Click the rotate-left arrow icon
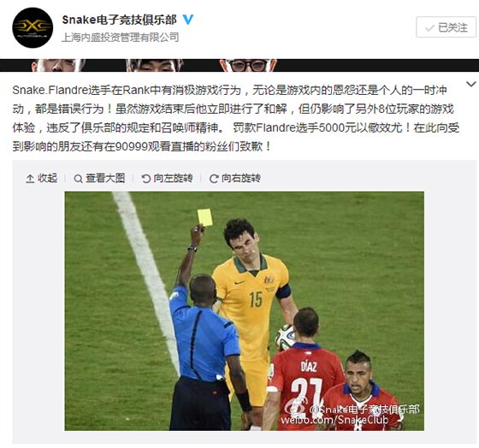Screen dimensions: 479x448 coord(146,179)
